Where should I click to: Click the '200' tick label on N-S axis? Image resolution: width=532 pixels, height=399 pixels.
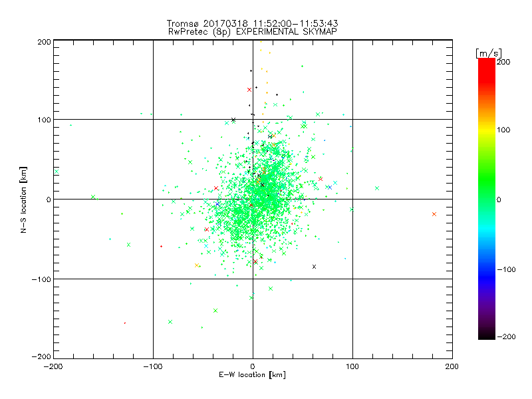tap(45, 42)
